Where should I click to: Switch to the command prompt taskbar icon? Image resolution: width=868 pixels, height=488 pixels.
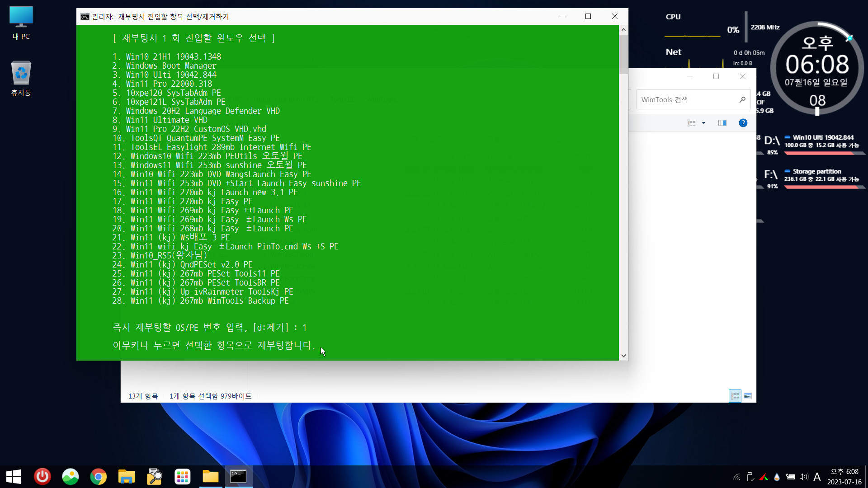click(x=238, y=477)
